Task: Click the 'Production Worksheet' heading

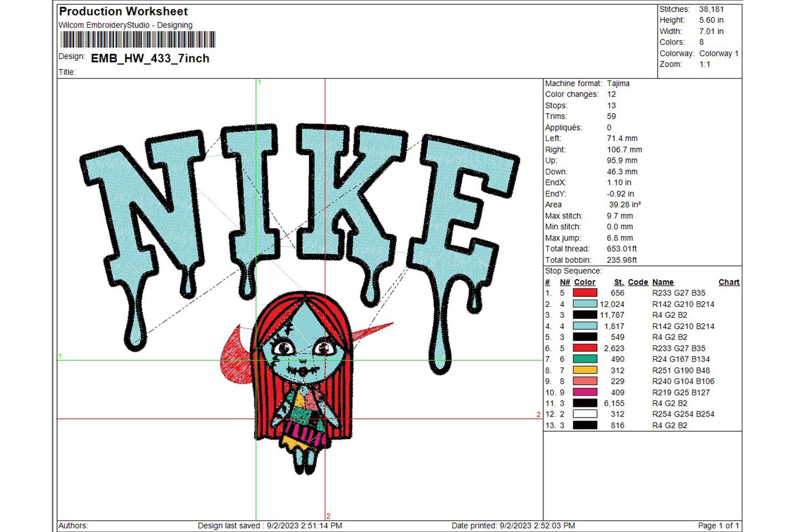Action: pyautogui.click(x=123, y=11)
